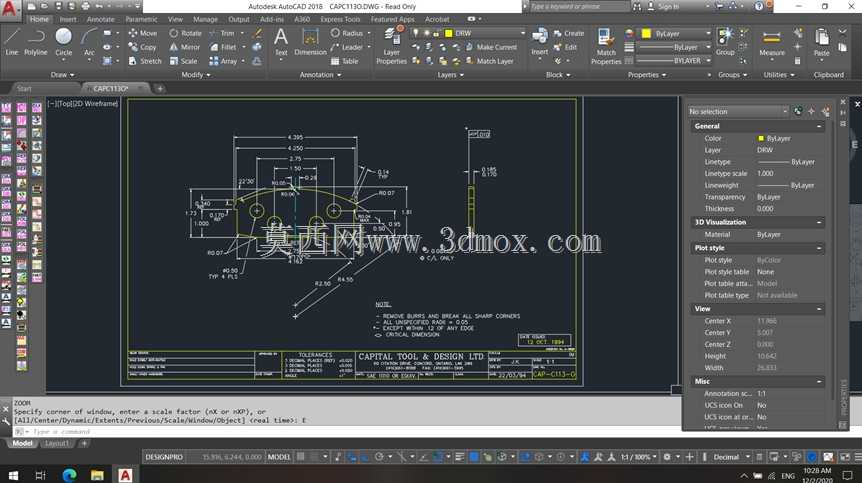This screenshot has width=862, height=483.
Task: Click yellow ByLayer color swatch in properties
Action: click(x=761, y=138)
